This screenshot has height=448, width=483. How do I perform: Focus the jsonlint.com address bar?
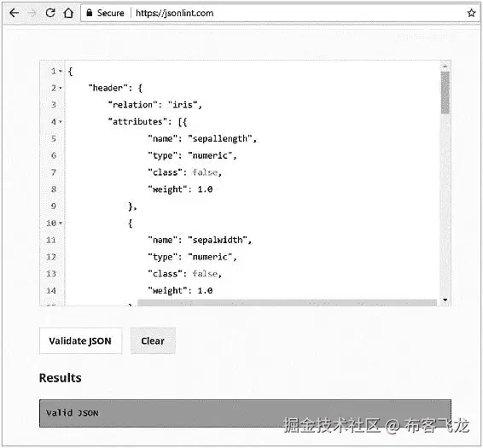click(x=280, y=13)
